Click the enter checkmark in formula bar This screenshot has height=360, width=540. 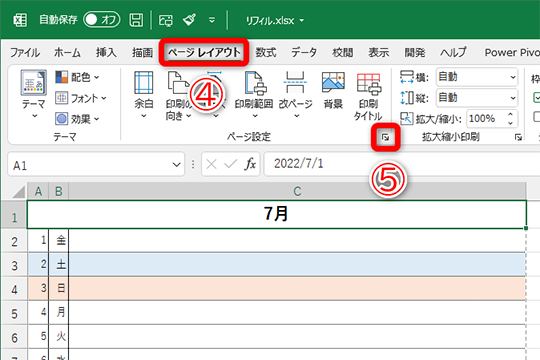pos(230,164)
